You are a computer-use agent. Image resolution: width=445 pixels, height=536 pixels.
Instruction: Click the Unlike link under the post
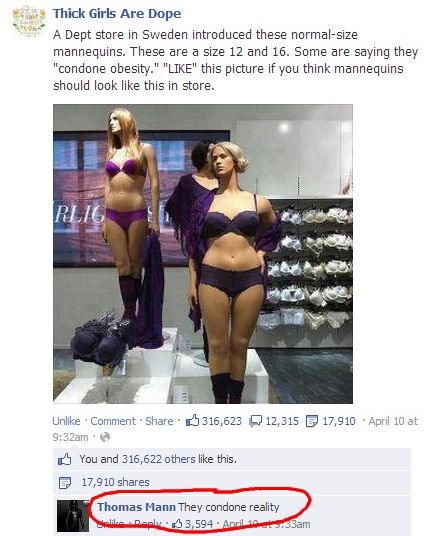(66, 421)
